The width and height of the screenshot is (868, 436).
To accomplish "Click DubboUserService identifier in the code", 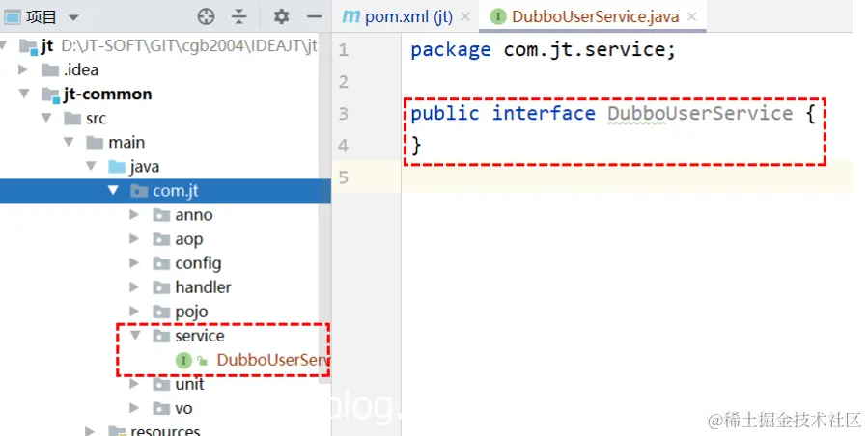I will pyautogui.click(x=700, y=114).
